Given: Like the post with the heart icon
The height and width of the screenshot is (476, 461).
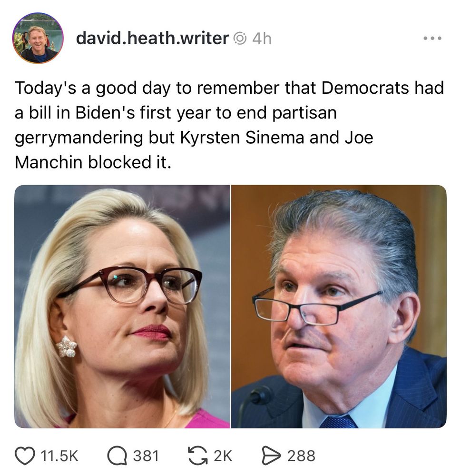Looking at the screenshot, I should coord(25,456).
